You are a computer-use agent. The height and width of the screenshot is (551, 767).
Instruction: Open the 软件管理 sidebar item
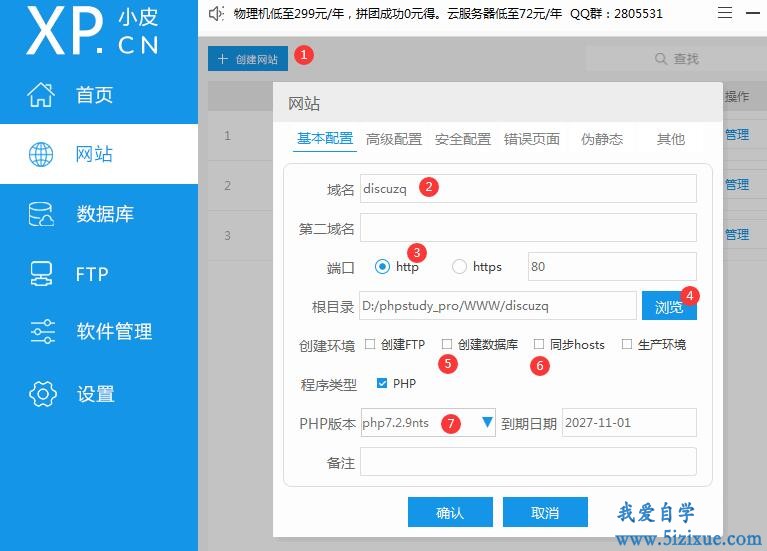coord(99,331)
